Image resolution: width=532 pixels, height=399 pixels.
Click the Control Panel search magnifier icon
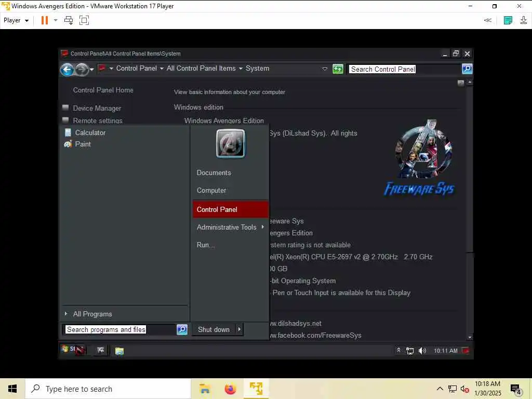pyautogui.click(x=467, y=69)
